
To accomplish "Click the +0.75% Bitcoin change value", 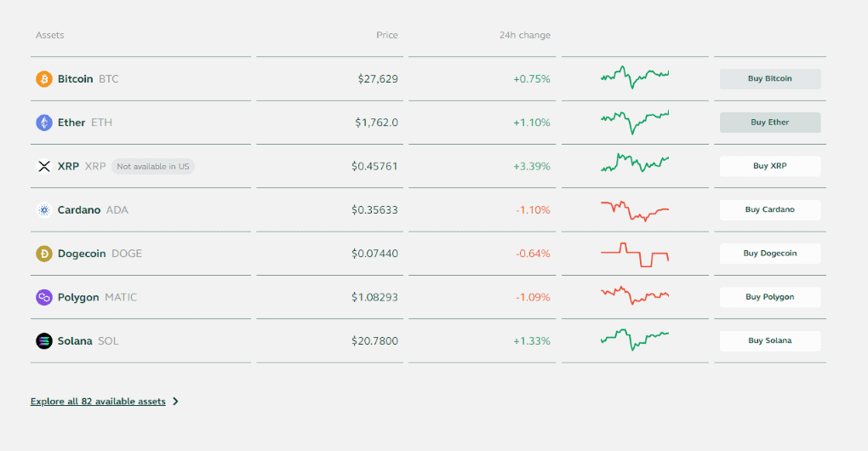I will [531, 78].
